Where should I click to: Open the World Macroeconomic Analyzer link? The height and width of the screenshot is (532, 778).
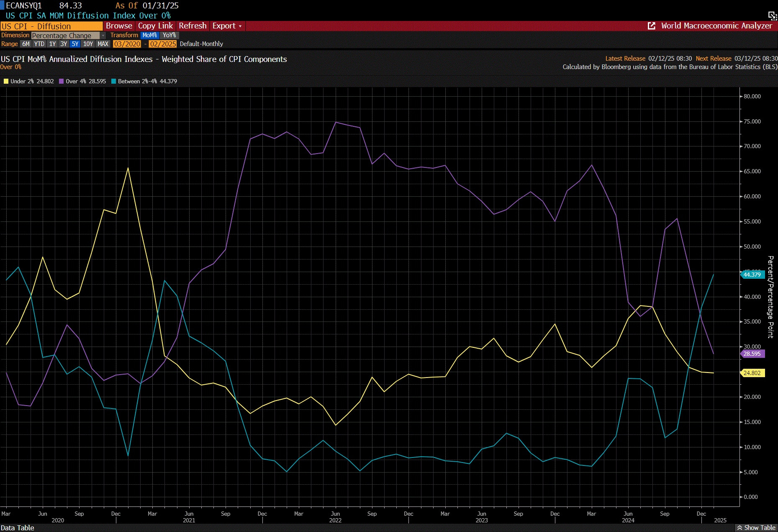tap(716, 26)
